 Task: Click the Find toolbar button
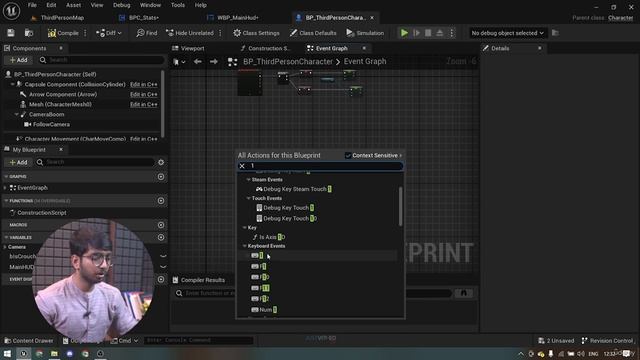pos(147,33)
